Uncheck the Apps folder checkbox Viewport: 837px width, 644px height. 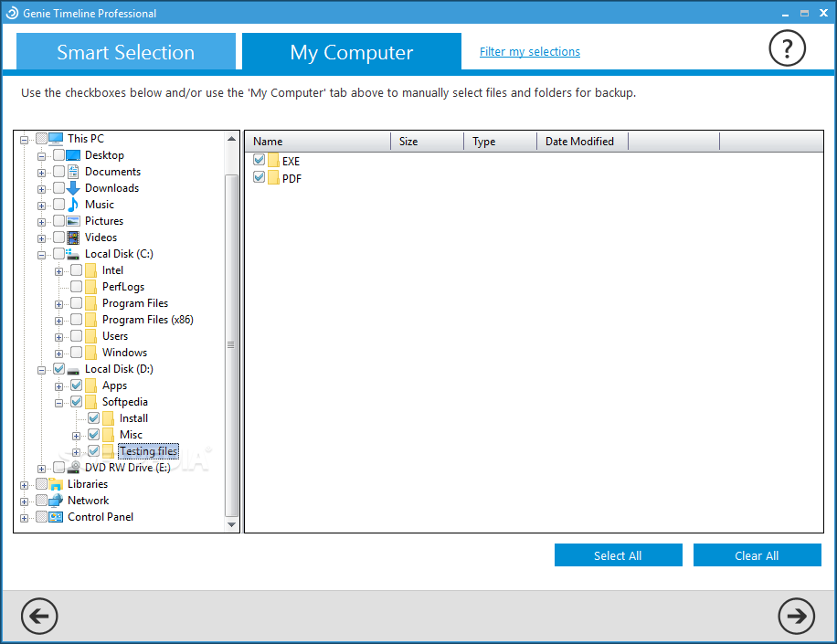(77, 385)
